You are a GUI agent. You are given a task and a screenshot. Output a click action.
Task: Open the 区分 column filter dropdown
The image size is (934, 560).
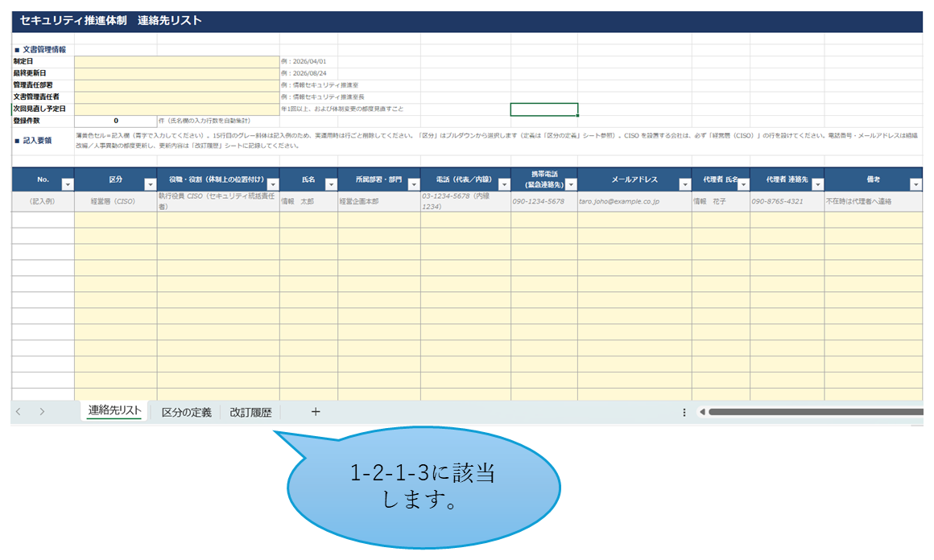tap(150, 185)
